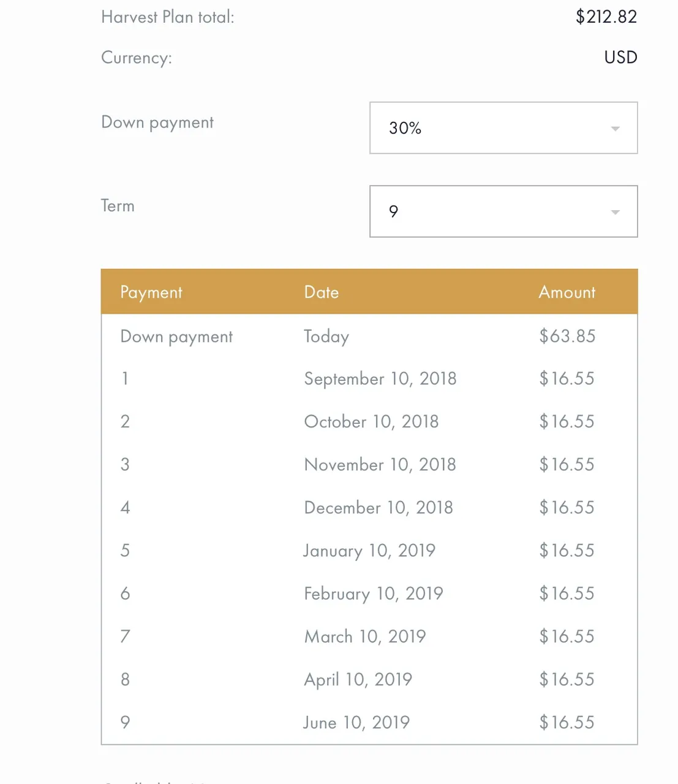Select the September 10, 2018 payment row

click(x=369, y=379)
